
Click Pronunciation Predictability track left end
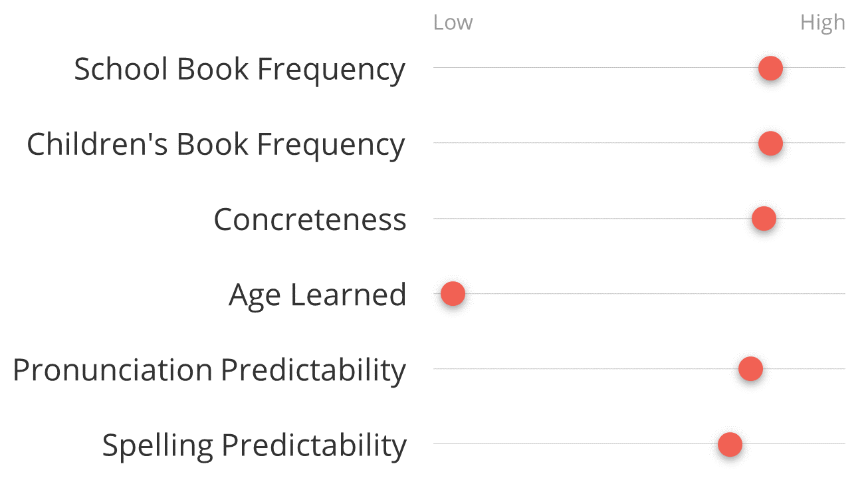[436, 368]
